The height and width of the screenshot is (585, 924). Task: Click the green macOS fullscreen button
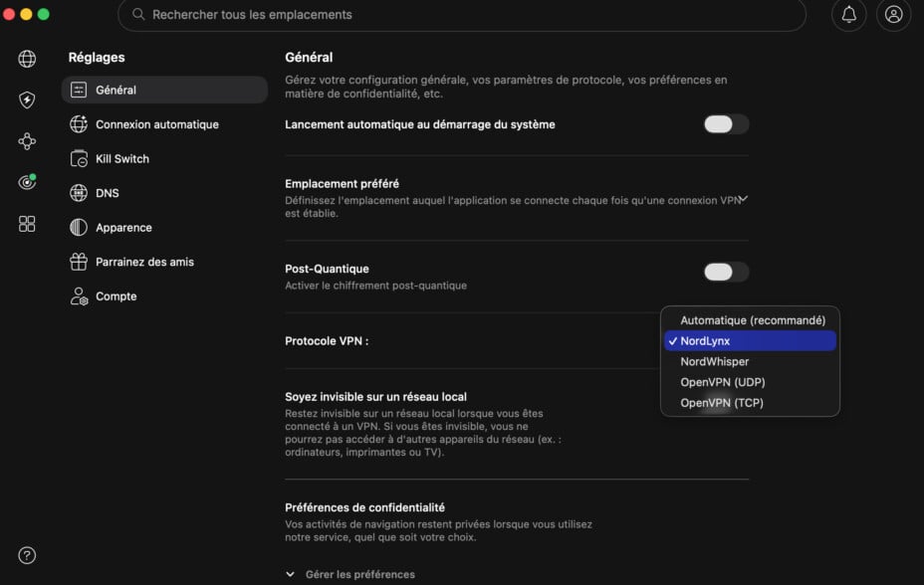click(44, 14)
